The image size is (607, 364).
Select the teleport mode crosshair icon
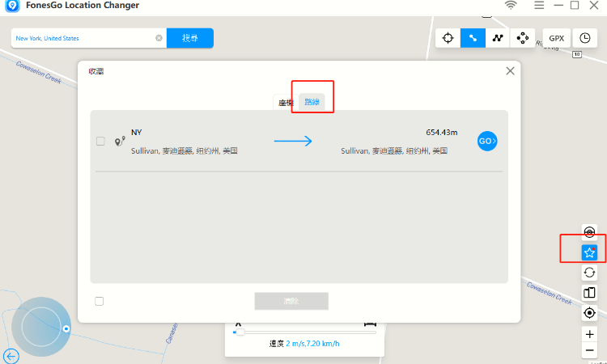448,38
